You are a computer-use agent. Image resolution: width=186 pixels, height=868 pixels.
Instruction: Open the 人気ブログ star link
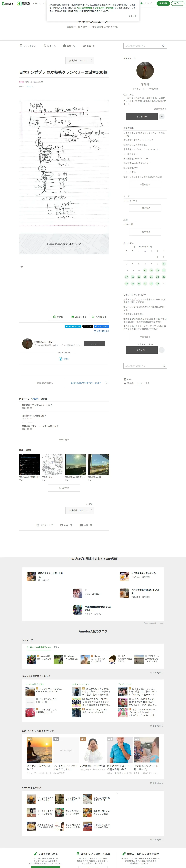[146, 3]
